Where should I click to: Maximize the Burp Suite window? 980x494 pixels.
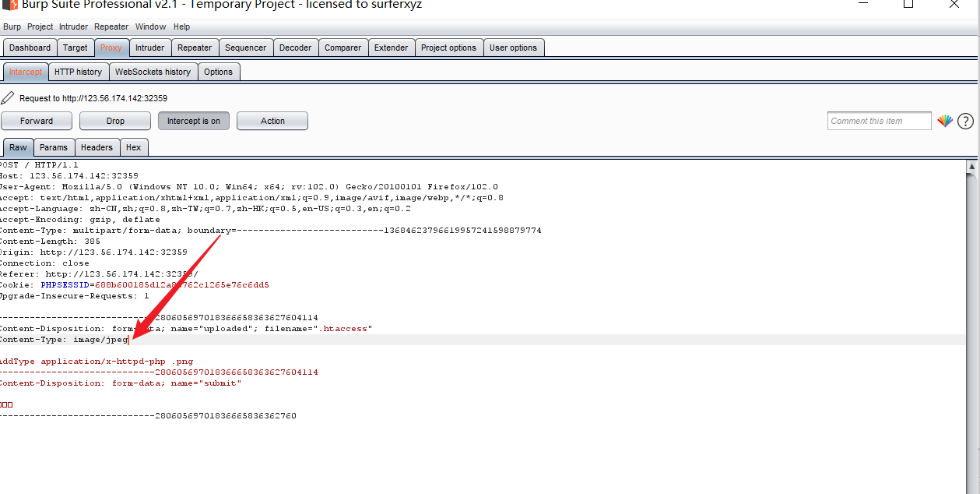908,5
